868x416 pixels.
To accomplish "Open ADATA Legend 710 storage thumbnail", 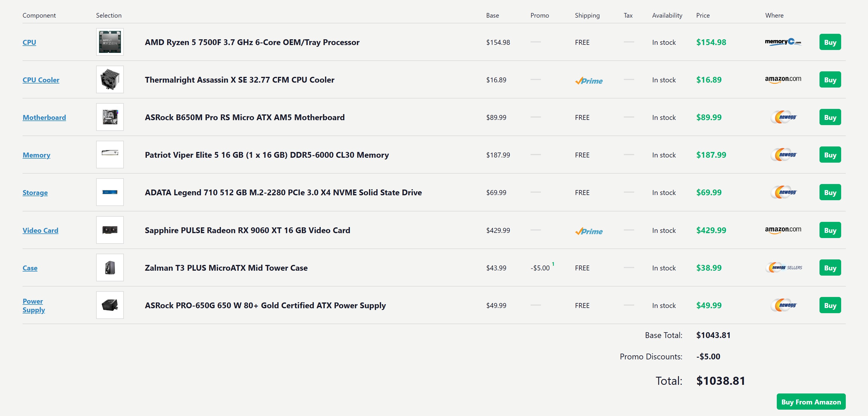I will (x=110, y=192).
